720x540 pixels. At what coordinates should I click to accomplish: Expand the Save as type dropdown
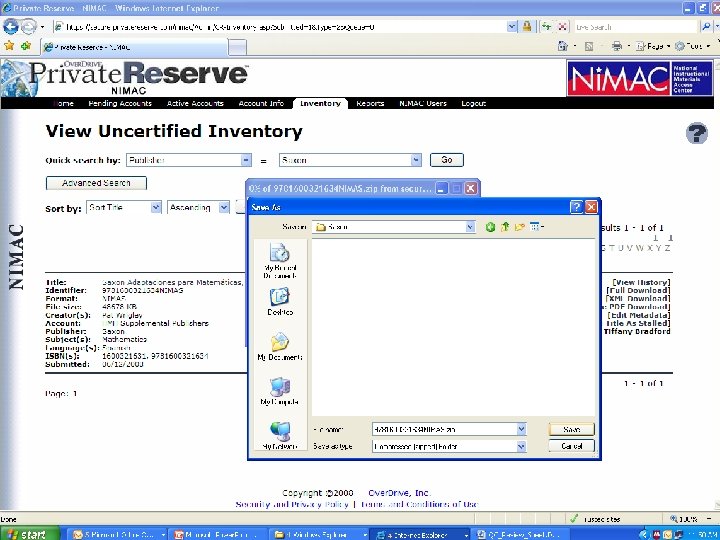[521, 446]
